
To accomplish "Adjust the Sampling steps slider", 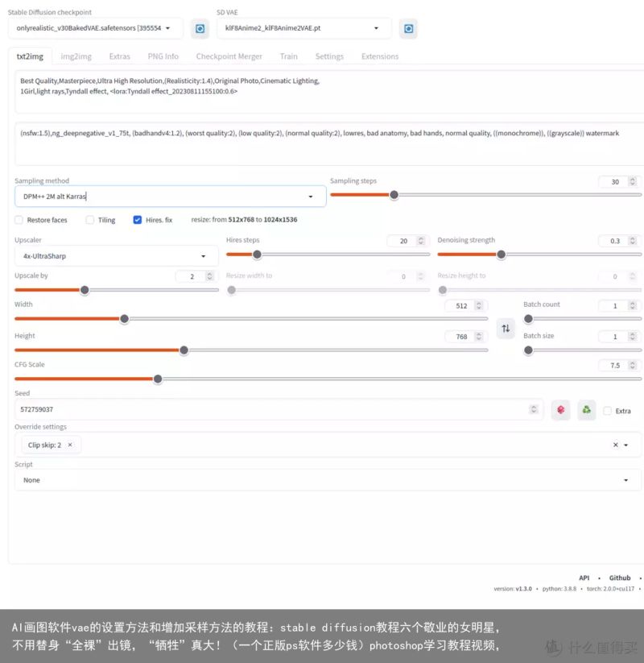I will coord(486,195).
